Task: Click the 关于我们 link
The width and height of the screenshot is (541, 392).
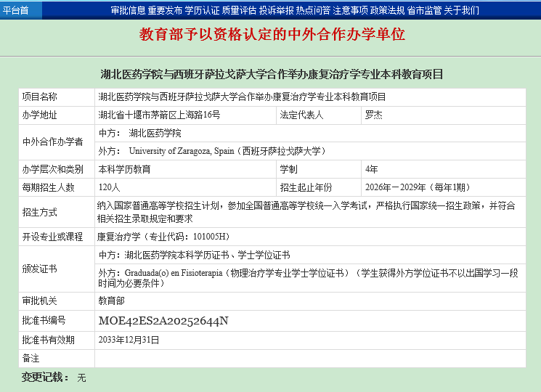Action: [x=461, y=10]
